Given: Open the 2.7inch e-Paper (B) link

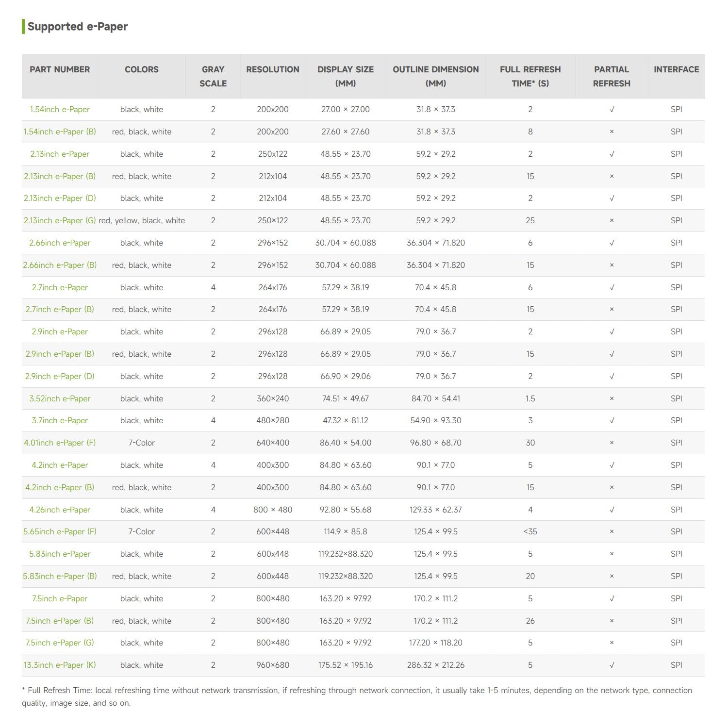Looking at the screenshot, I should point(60,310).
